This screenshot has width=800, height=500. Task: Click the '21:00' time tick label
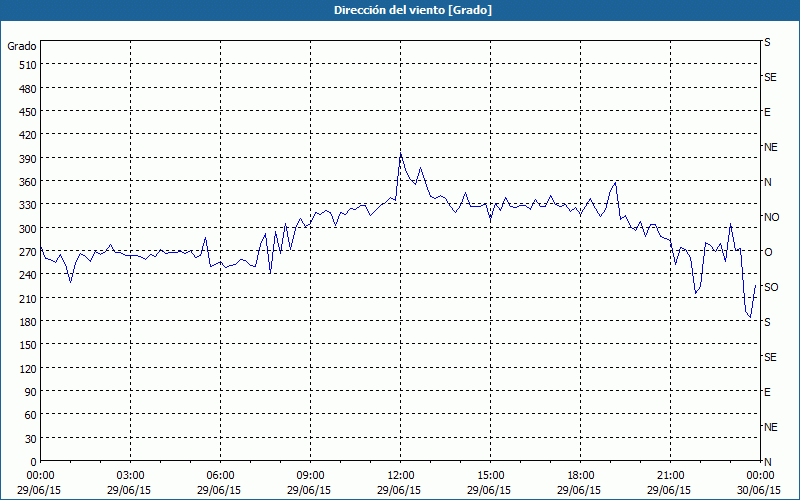(x=670, y=476)
